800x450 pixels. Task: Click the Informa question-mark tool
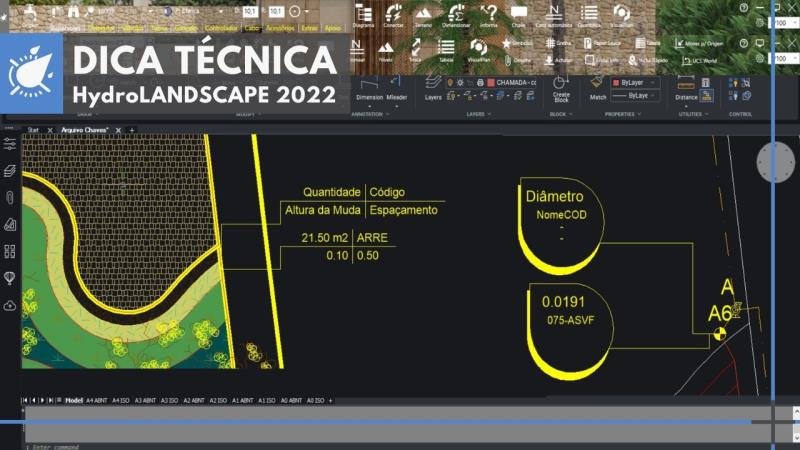[x=488, y=15]
